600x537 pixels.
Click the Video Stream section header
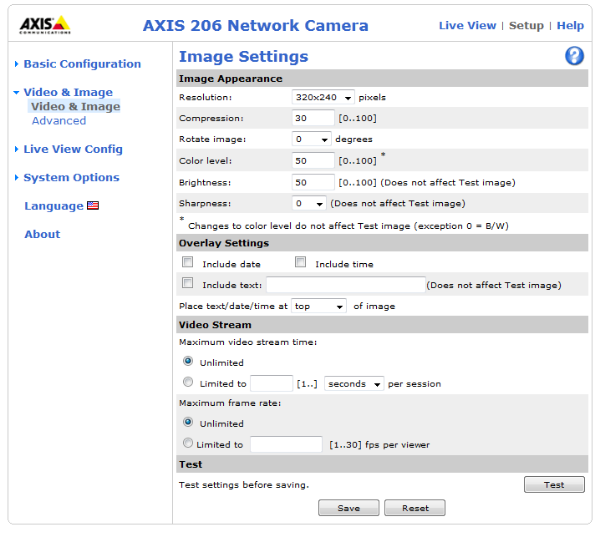click(382, 325)
